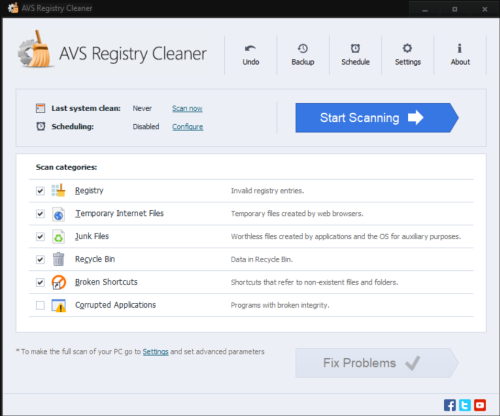Click the Registry category icon
Image resolution: width=500 pixels, height=416 pixels.
click(59, 190)
